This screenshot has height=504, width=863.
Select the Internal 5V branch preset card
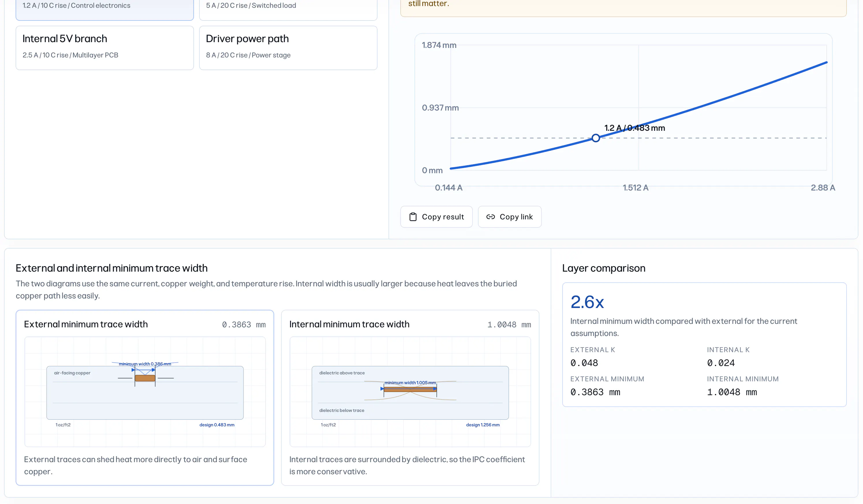[x=105, y=48]
